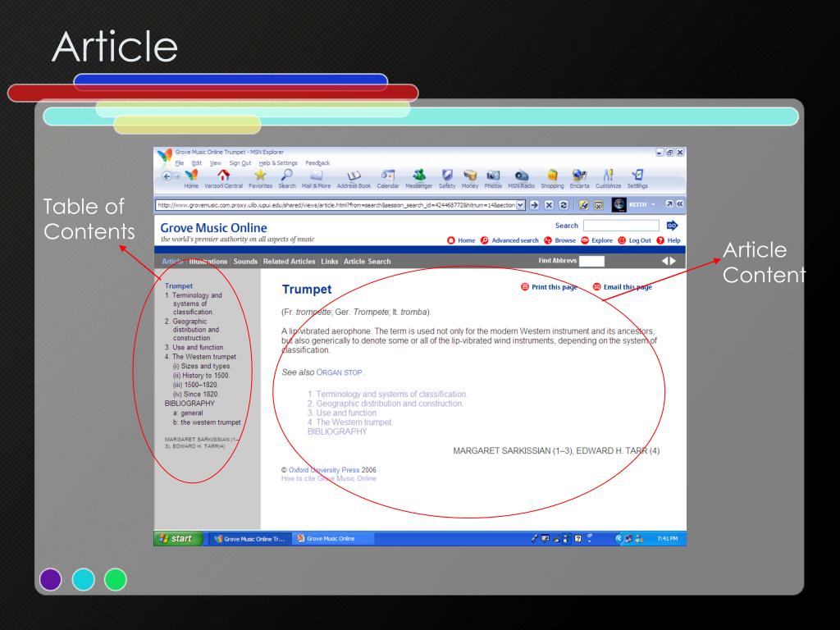Click the Grove Music Online Search field
840x630 pixels.
point(622,226)
